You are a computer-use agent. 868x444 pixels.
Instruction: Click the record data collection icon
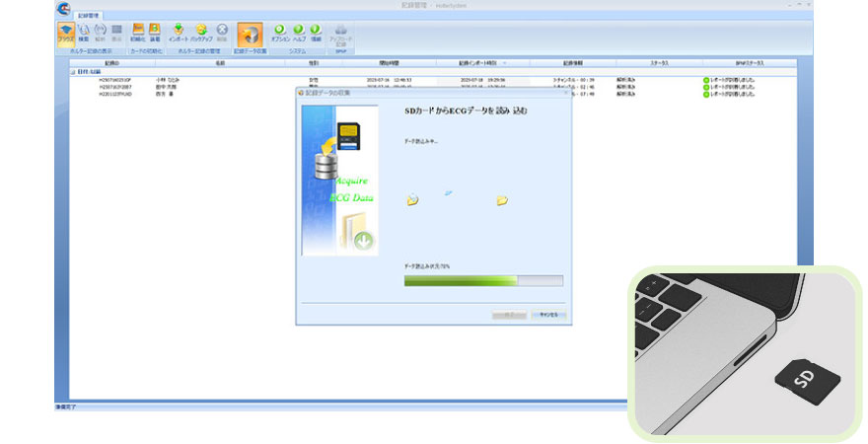250,34
